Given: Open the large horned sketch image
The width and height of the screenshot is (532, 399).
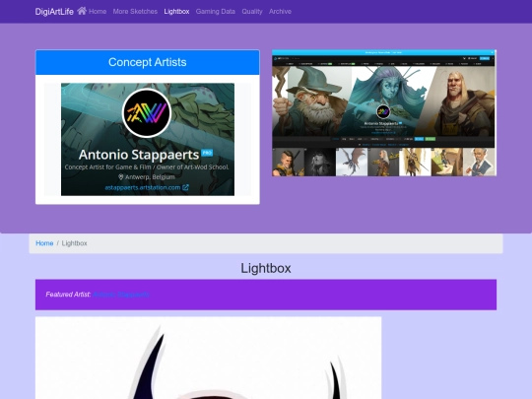Looking at the screenshot, I should [208, 358].
